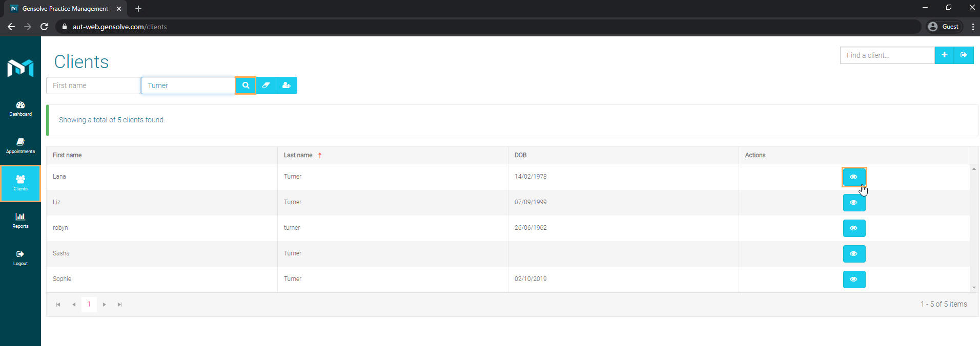Click the add new client icon

coord(287,85)
